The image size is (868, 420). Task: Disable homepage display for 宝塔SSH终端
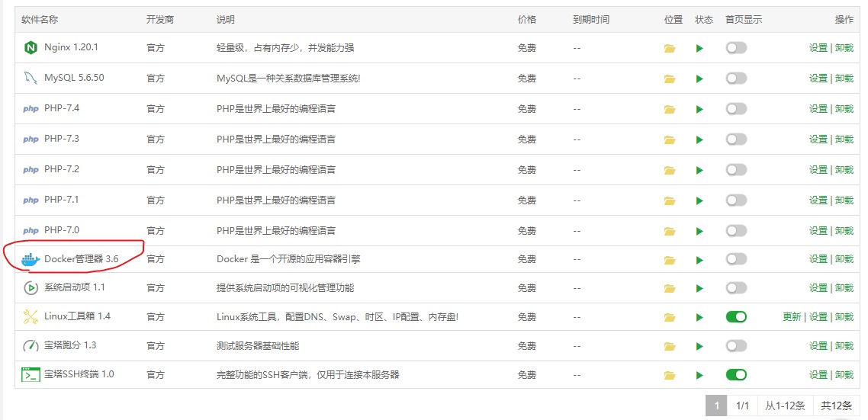pos(736,375)
